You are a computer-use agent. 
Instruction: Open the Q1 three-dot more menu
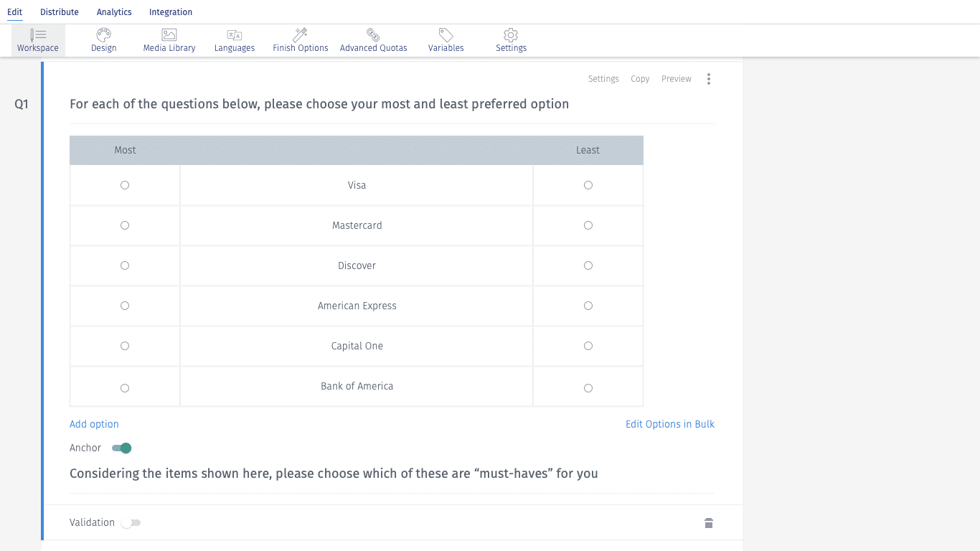pyautogui.click(x=709, y=79)
